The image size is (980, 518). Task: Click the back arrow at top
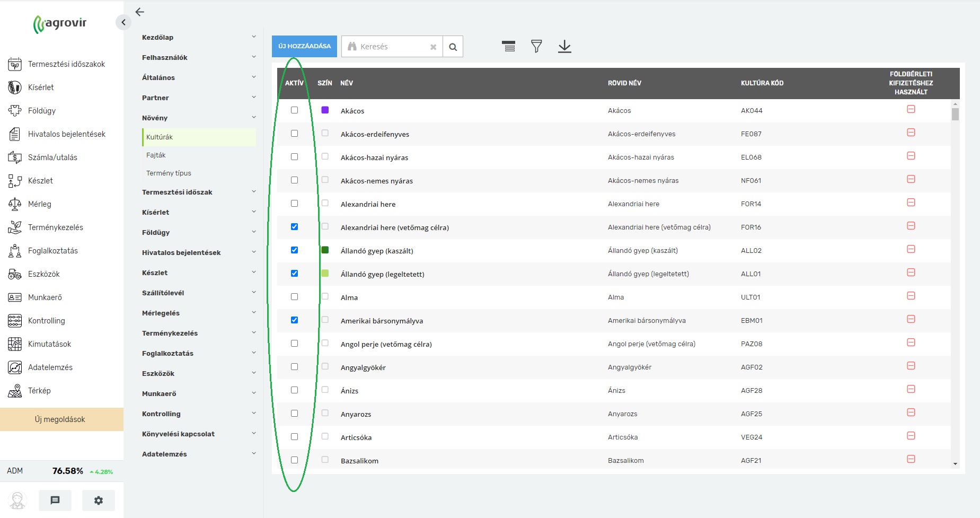tap(140, 12)
